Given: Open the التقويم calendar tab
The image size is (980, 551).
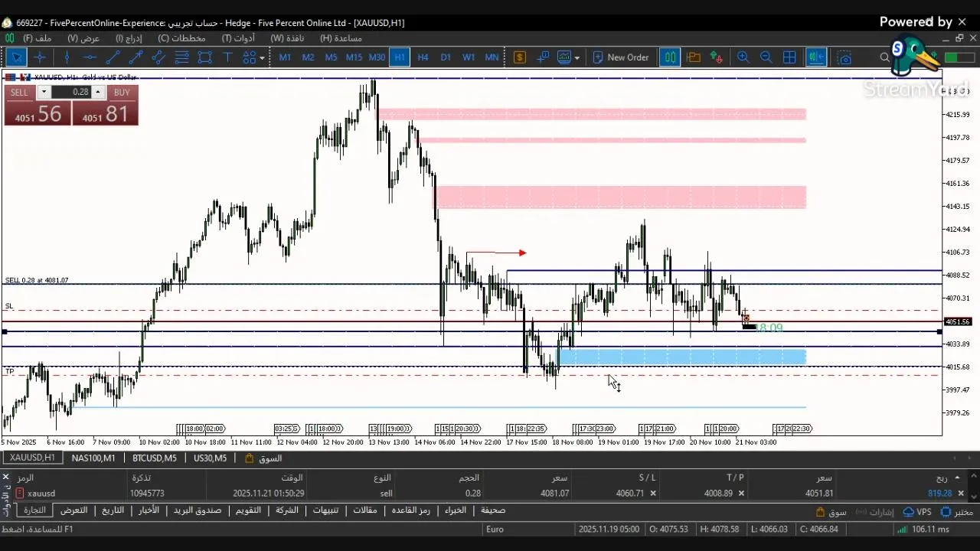Looking at the screenshot, I should click(x=248, y=510).
